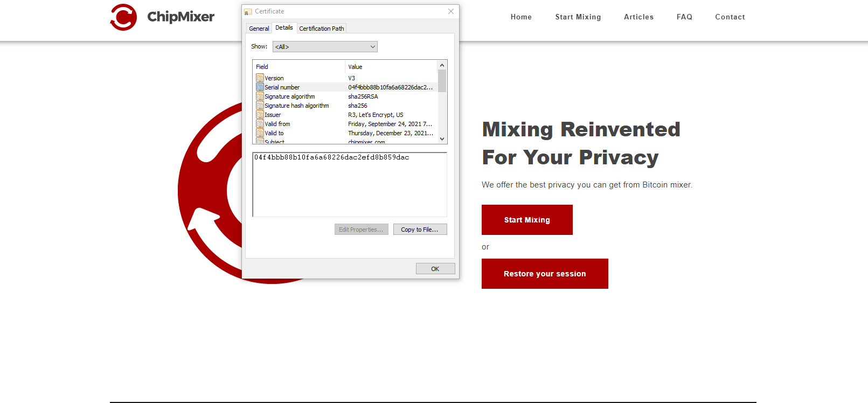The height and width of the screenshot is (403, 868).
Task: Select the Valid to row label
Action: (274, 133)
